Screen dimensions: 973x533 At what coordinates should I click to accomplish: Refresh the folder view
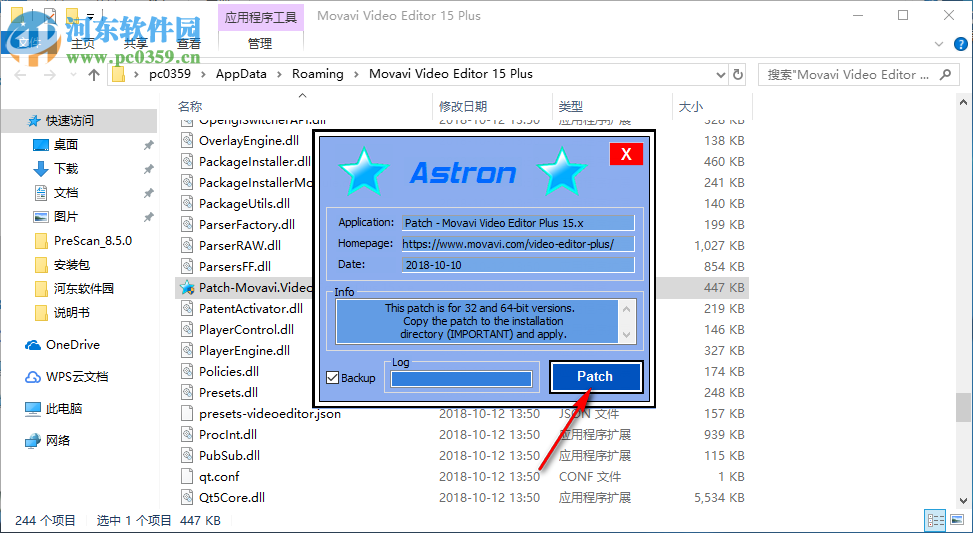(738, 74)
